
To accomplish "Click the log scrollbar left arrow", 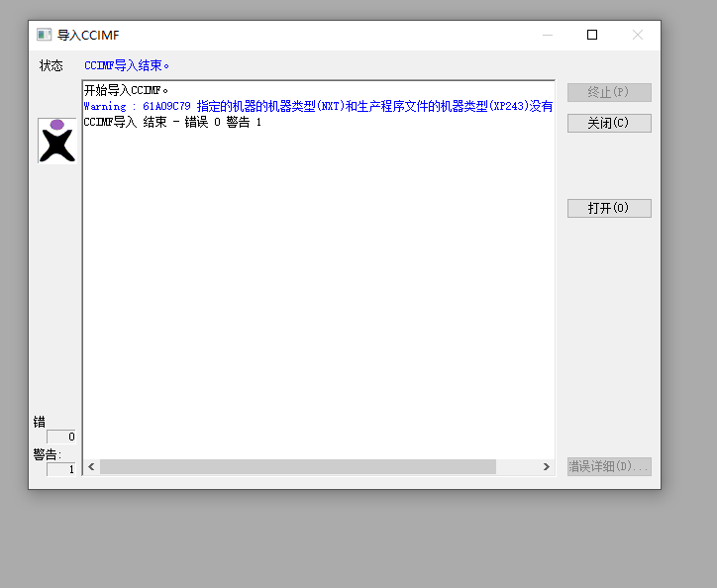I will [x=91, y=466].
